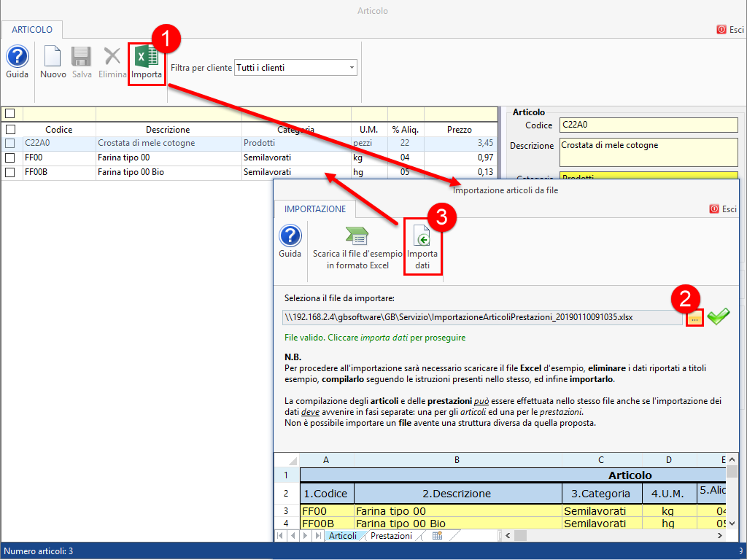Viewport: 747px width, 560px height.
Task: Sort table by Prezzo column header
Action: (460, 130)
